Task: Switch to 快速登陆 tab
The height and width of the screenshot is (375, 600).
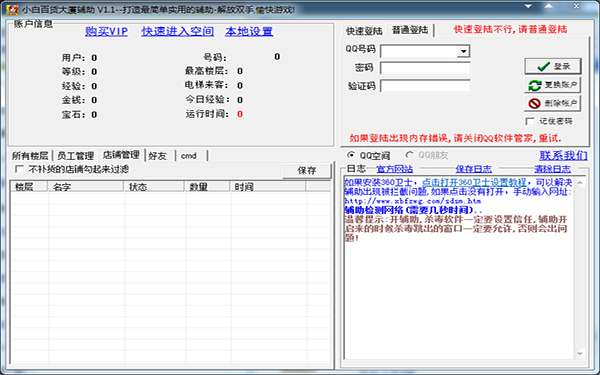Action: [x=364, y=31]
